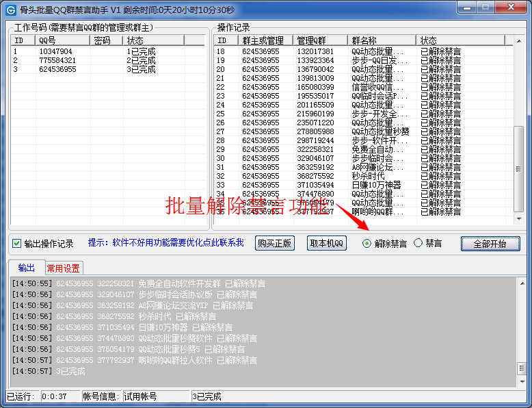Switch to the 常用设置 tab
Screen dimensions: 532x408
(64, 268)
